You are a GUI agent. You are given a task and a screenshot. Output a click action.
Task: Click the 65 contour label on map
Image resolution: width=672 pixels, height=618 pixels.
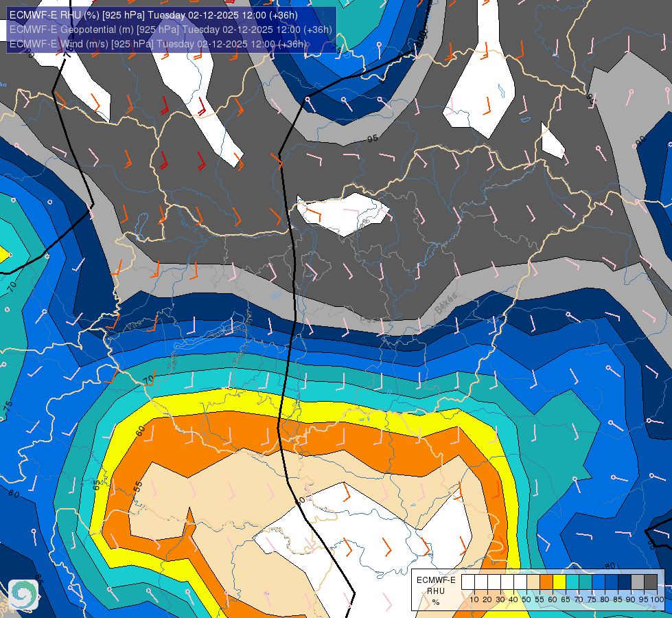pyautogui.click(x=97, y=485)
